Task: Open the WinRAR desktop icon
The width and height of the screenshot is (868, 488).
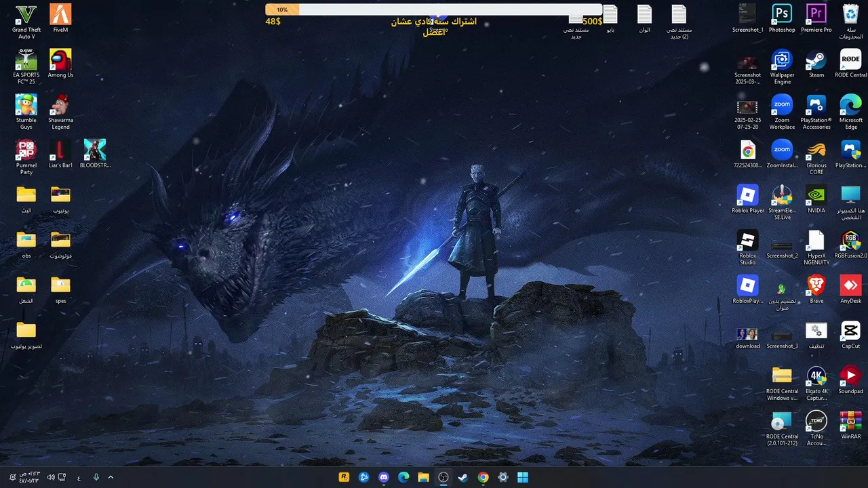Action: (x=850, y=425)
